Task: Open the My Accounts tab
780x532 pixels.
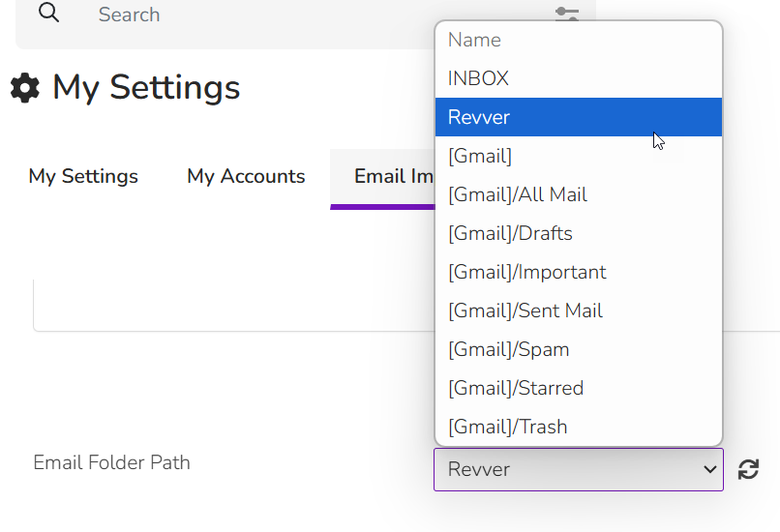Action: pyautogui.click(x=246, y=176)
